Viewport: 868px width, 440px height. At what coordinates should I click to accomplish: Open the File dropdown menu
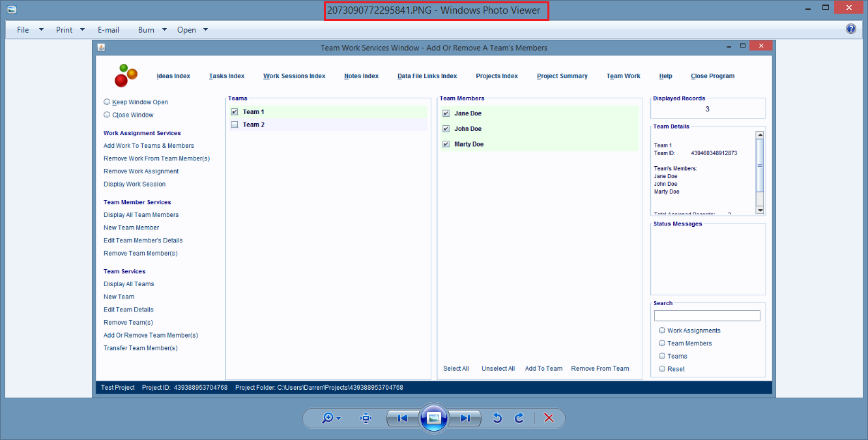[x=30, y=30]
